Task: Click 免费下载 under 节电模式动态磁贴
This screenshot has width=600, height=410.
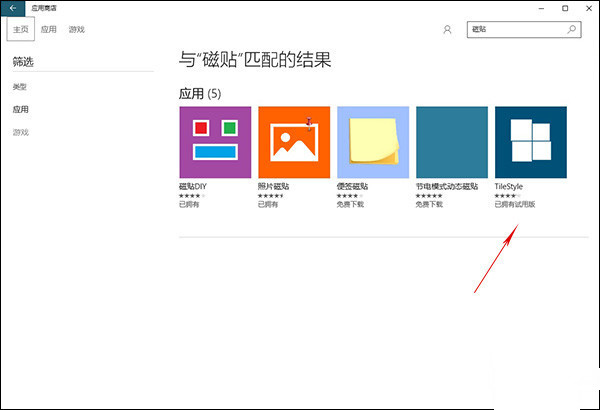Action: click(429, 204)
